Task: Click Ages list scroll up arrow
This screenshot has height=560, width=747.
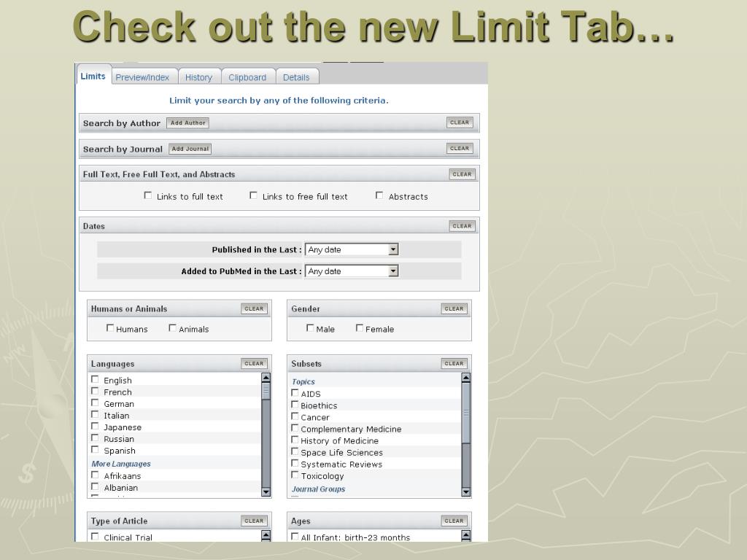Action: (466, 535)
